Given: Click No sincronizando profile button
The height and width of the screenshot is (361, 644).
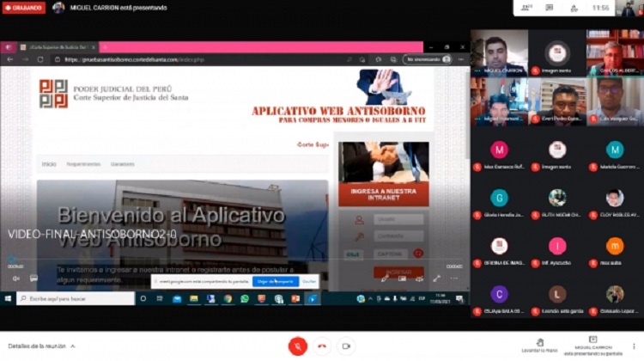Looking at the screenshot, I should pyautogui.click(x=428, y=59).
